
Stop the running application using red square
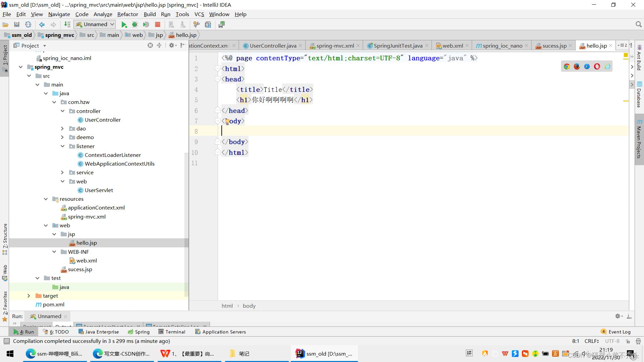pyautogui.click(x=157, y=24)
